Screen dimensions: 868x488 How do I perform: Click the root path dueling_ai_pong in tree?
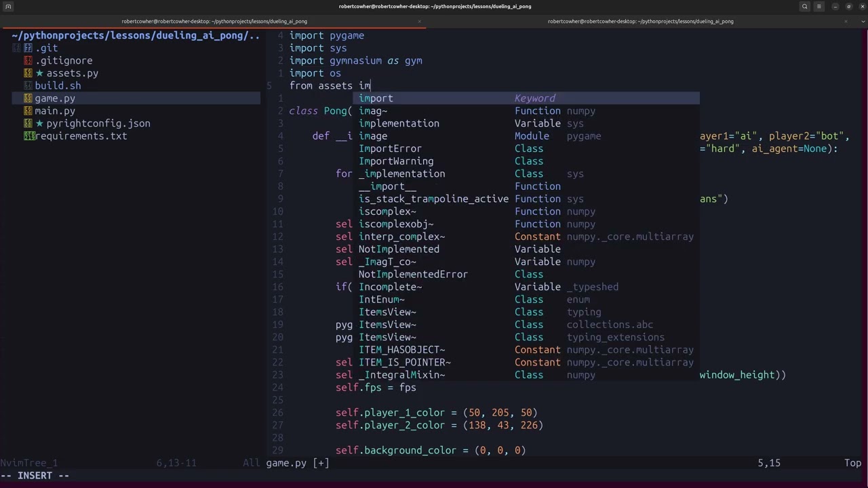click(136, 35)
